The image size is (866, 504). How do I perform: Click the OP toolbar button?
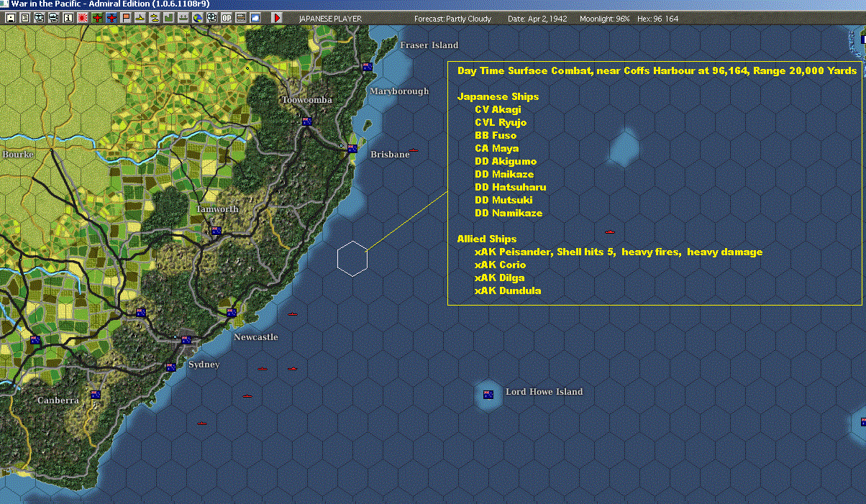click(227, 17)
